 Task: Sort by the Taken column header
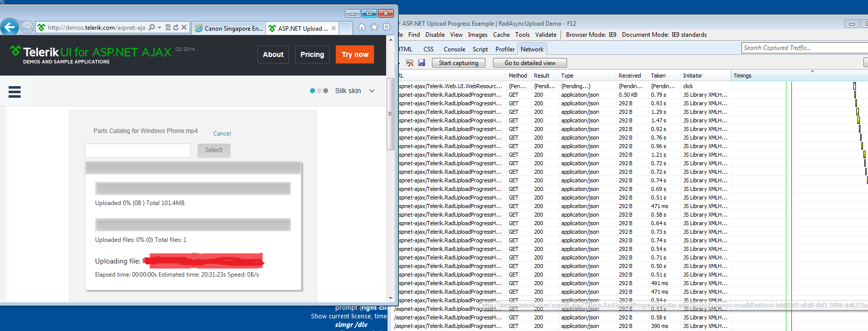pyautogui.click(x=664, y=76)
